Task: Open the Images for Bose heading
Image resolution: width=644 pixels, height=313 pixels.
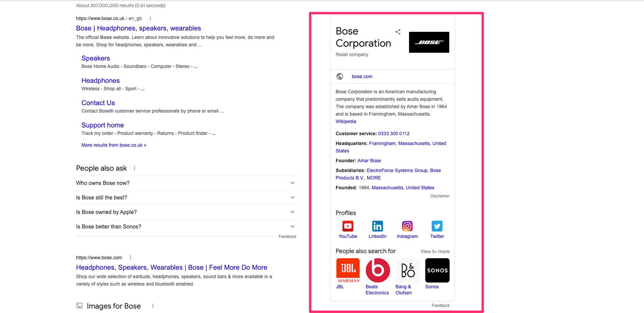Action: pyautogui.click(x=114, y=306)
